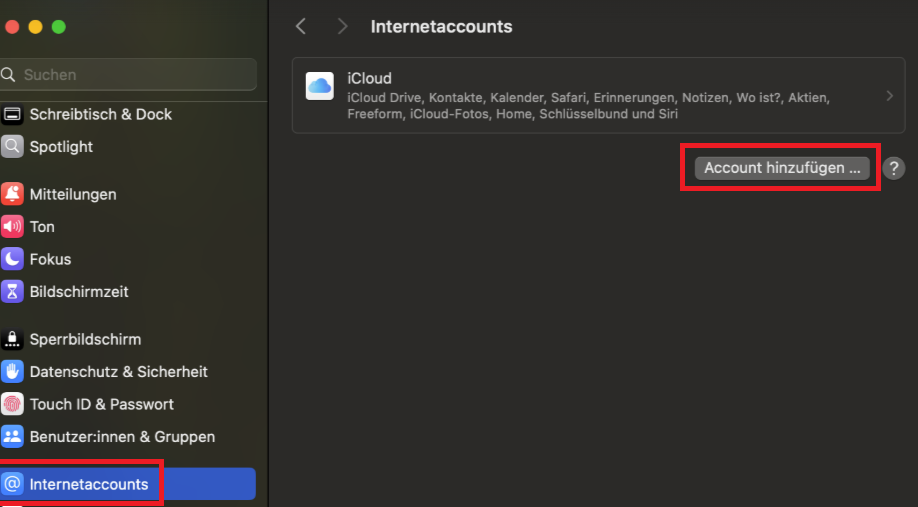Click the Ton speaker icon
This screenshot has width=918, height=507.
(x=12, y=227)
